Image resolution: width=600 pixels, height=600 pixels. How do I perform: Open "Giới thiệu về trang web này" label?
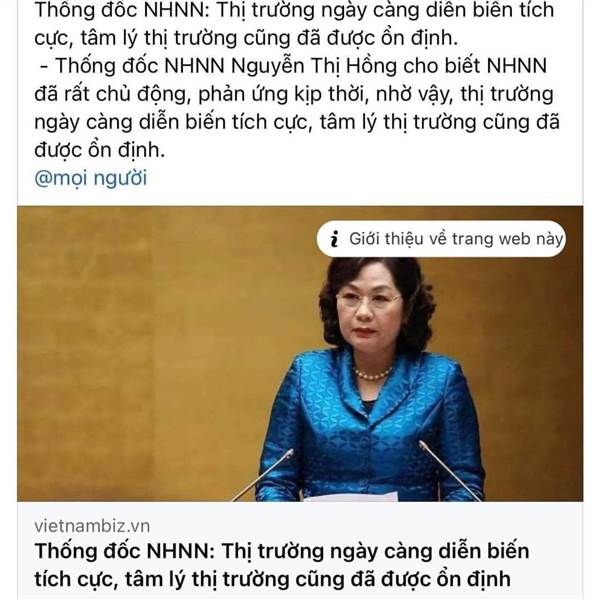[456, 239]
